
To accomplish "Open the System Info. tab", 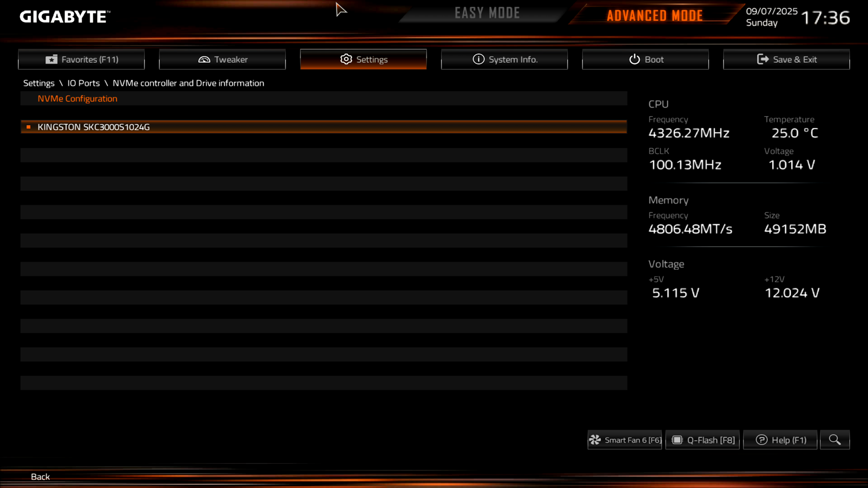I will [x=504, y=59].
